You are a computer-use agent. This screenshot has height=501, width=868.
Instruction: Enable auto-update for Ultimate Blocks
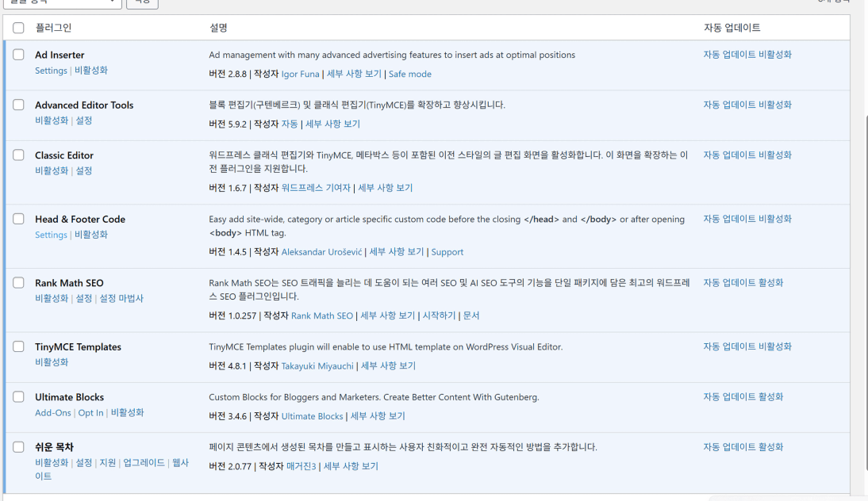(743, 396)
